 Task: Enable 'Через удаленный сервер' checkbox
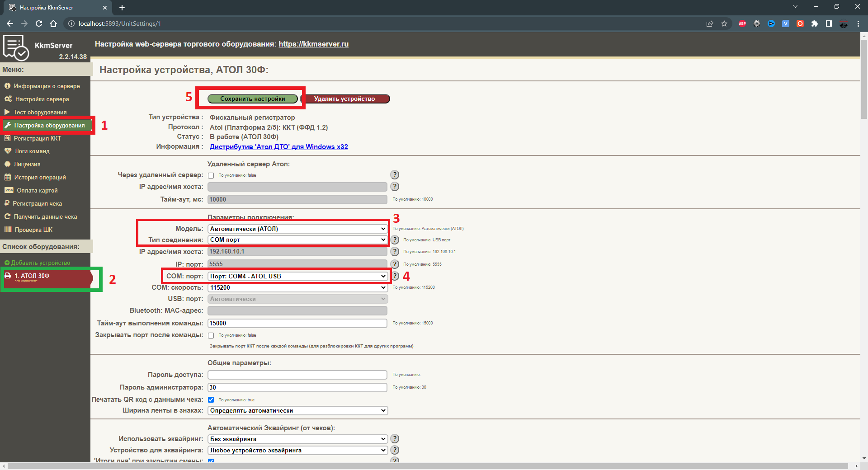click(x=211, y=175)
